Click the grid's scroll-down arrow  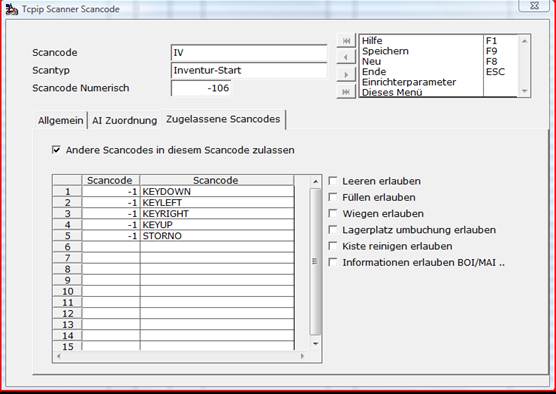tap(315, 343)
